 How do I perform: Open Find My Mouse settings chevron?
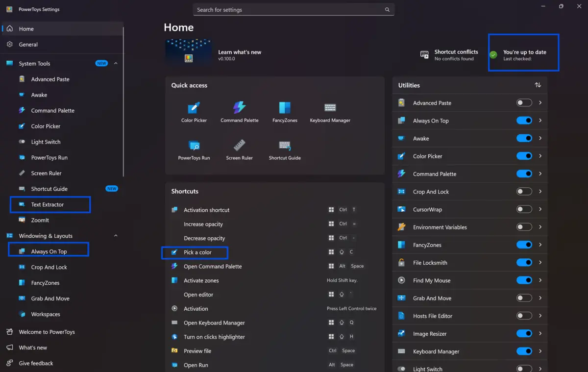(540, 280)
